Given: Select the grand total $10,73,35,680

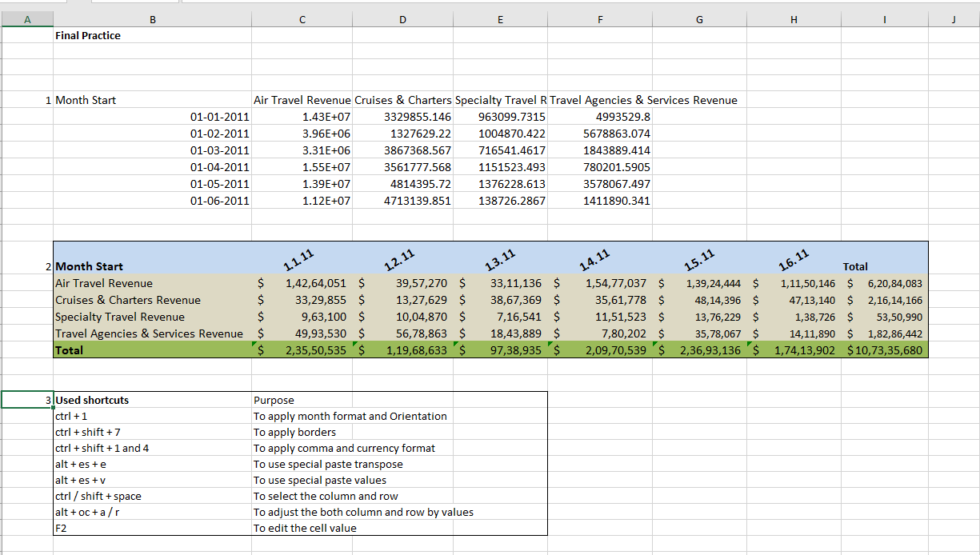Looking at the screenshot, I should pyautogui.click(x=884, y=349).
